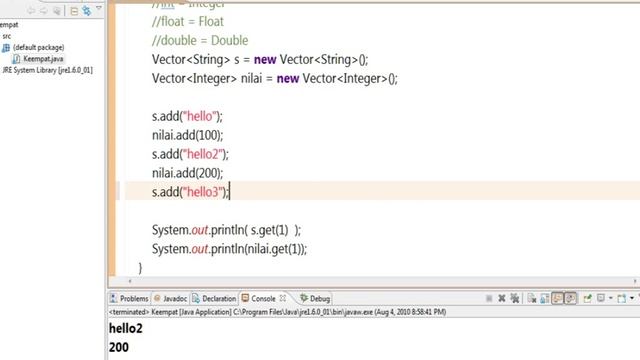Click Forward arrow in Package Explorer toolbar
The height and width of the screenshot is (360, 640).
point(44,11)
